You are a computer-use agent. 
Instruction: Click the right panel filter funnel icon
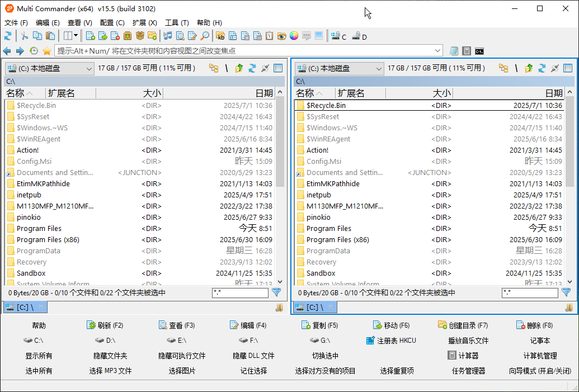[566, 292]
